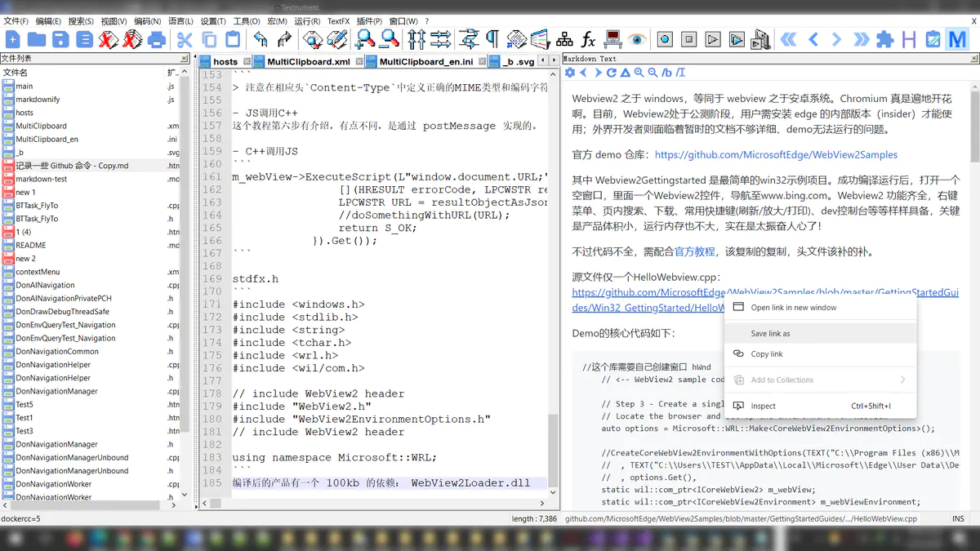This screenshot has width=980, height=551.
Task: Switch to the MultiClipboard.xml tab
Action: click(x=308, y=61)
